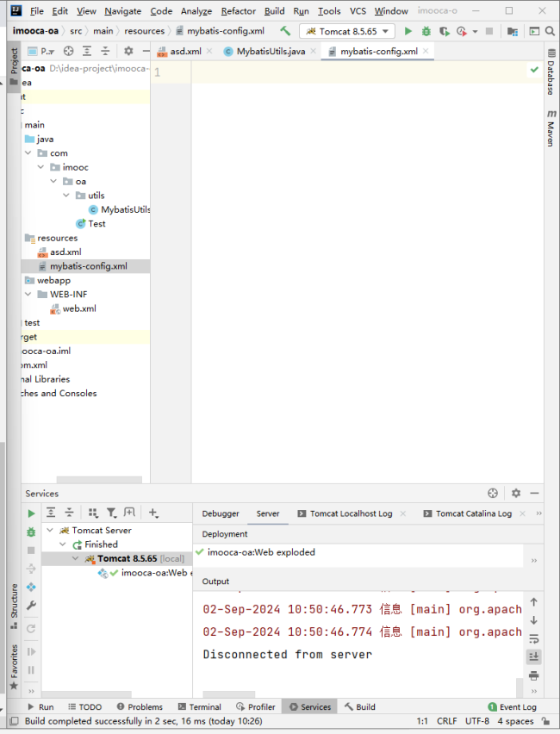This screenshot has height=734, width=560.
Task: Open the Refactor menu
Action: (239, 10)
